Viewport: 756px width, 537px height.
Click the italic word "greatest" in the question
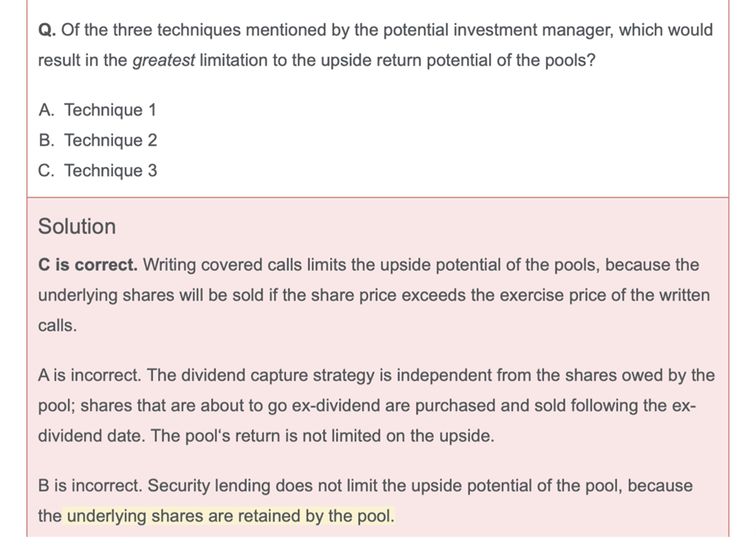click(163, 61)
